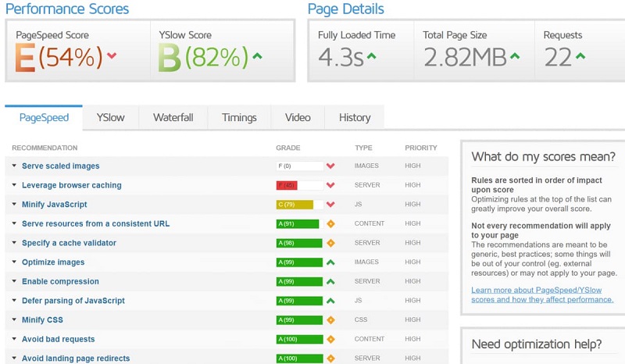Switch to the Video tab
This screenshot has width=625, height=364.
pyautogui.click(x=298, y=118)
